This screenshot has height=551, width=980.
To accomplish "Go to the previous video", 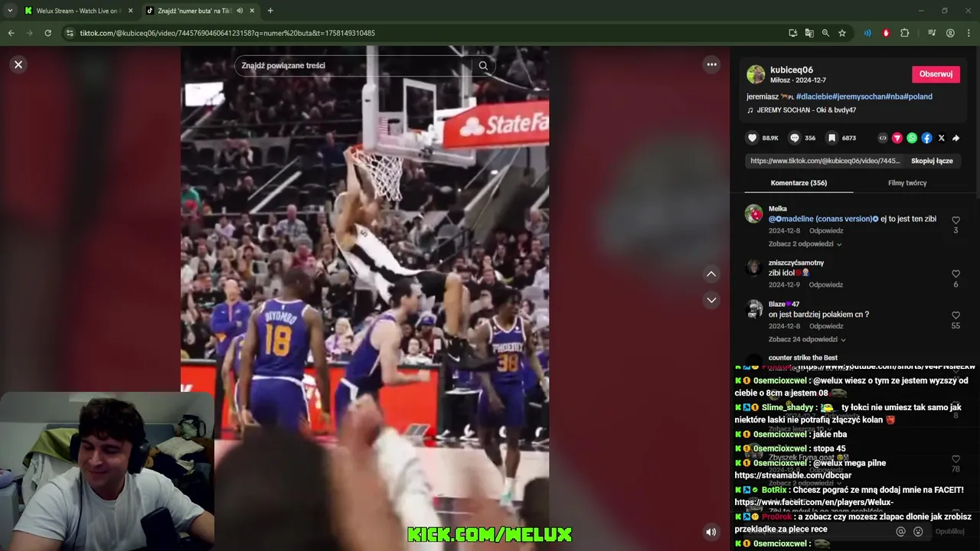I will [x=711, y=274].
